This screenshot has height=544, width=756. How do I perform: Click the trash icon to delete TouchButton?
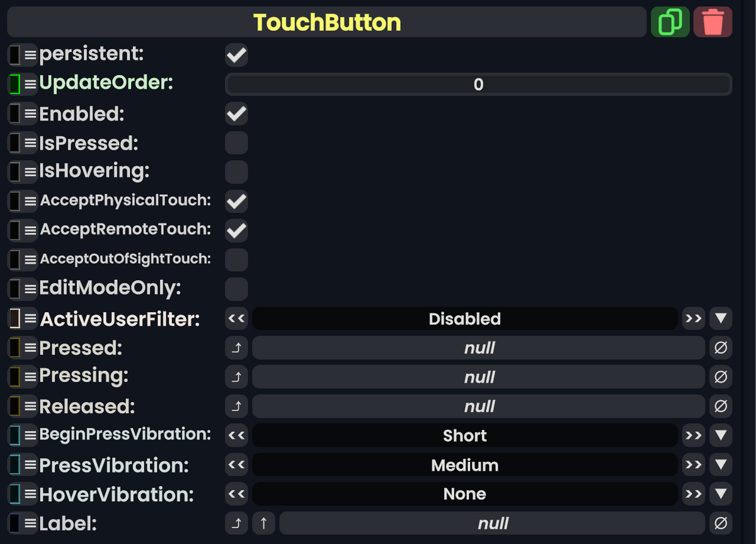(713, 21)
